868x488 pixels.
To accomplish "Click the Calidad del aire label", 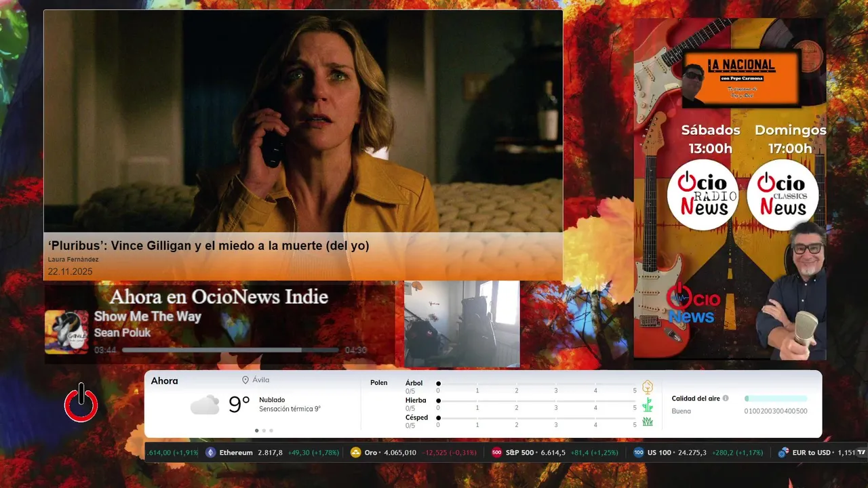I will tap(696, 399).
